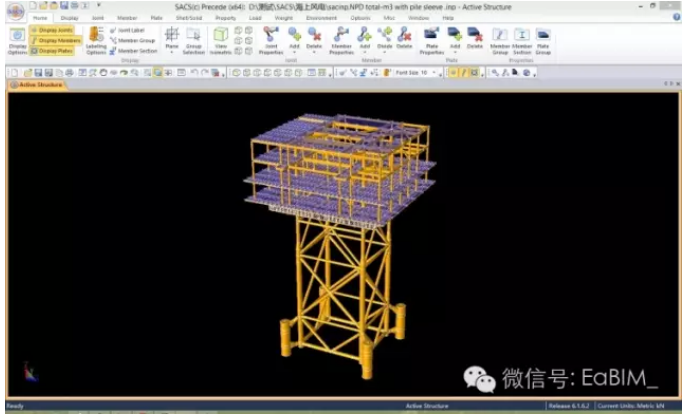The width and height of the screenshot is (690, 418).
Task: Open Labeling Options in the ribbon
Action: (x=96, y=41)
